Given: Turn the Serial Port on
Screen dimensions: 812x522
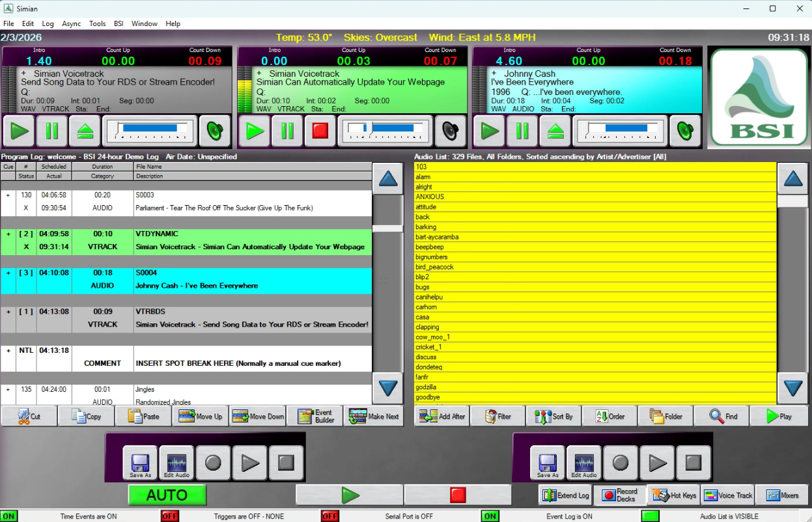Looking at the screenshot, I should 329,515.
